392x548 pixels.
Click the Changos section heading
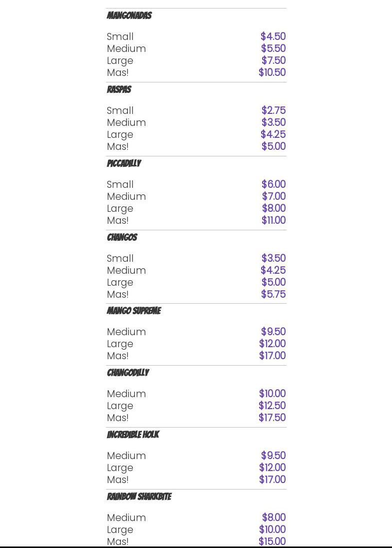click(122, 238)
